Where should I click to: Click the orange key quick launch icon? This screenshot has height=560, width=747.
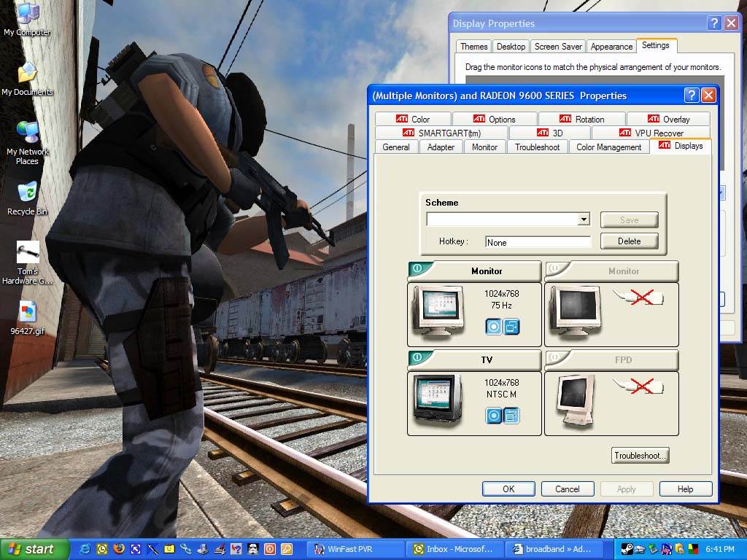286,549
